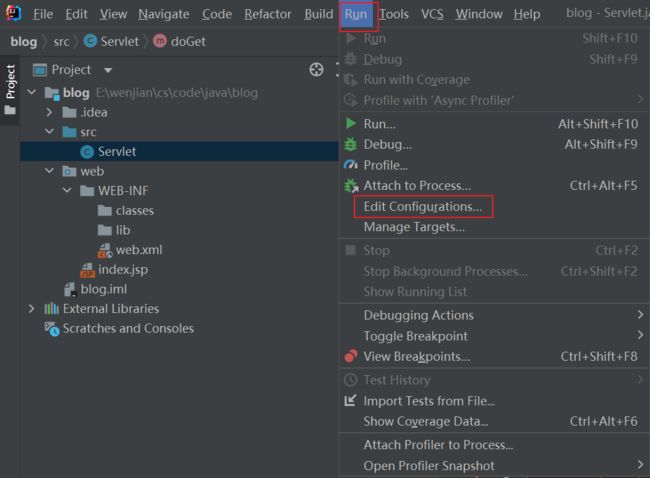The width and height of the screenshot is (650, 478).
Task: Click the Import Tests from File icon
Action: 350,400
